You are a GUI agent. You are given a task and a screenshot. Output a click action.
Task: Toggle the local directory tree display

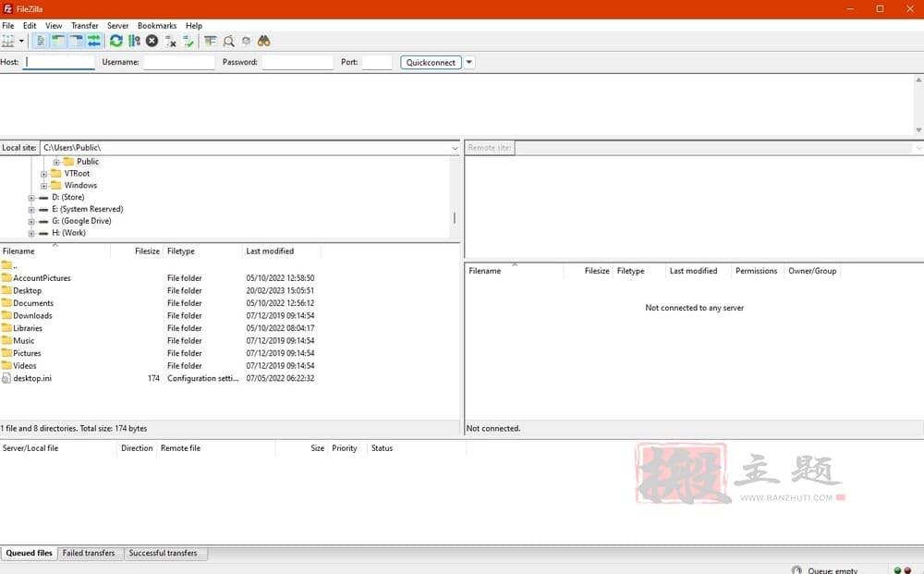tap(57, 41)
